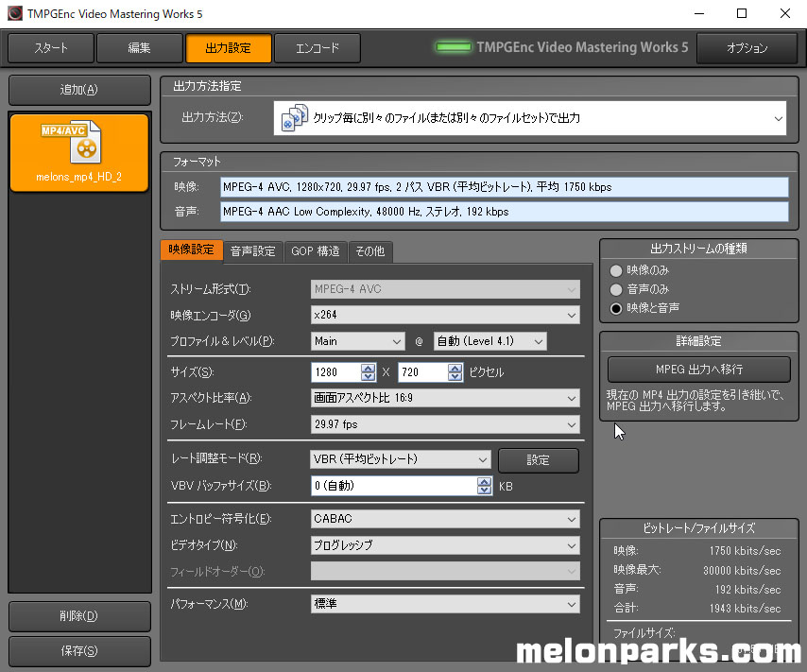Open the 編集 stage tab
Image resolution: width=807 pixels, height=672 pixels.
(139, 48)
